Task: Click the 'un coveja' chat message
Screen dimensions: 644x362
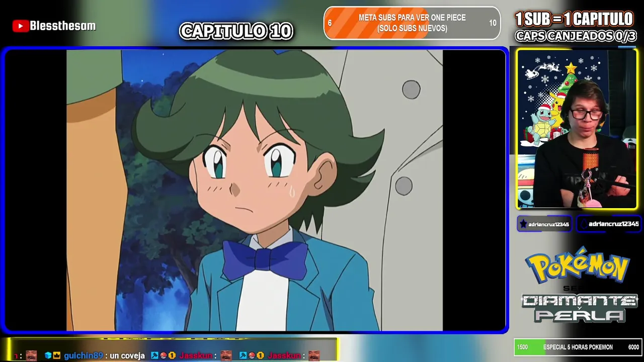Action: [127, 355]
